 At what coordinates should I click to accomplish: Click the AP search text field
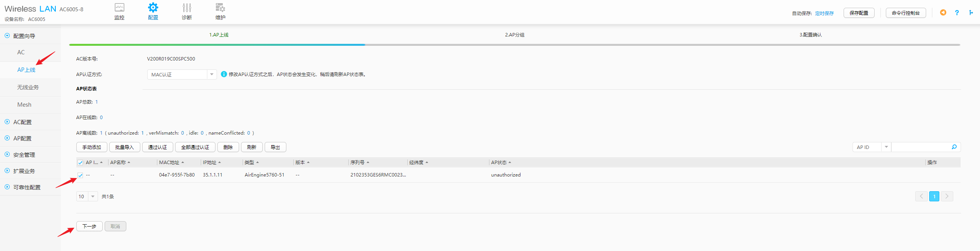click(x=920, y=147)
